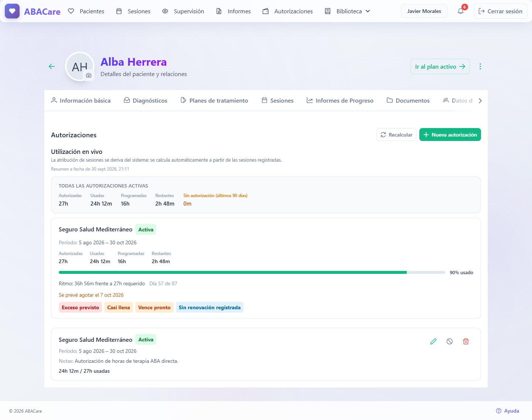Click the Recalcular button

pos(396,135)
